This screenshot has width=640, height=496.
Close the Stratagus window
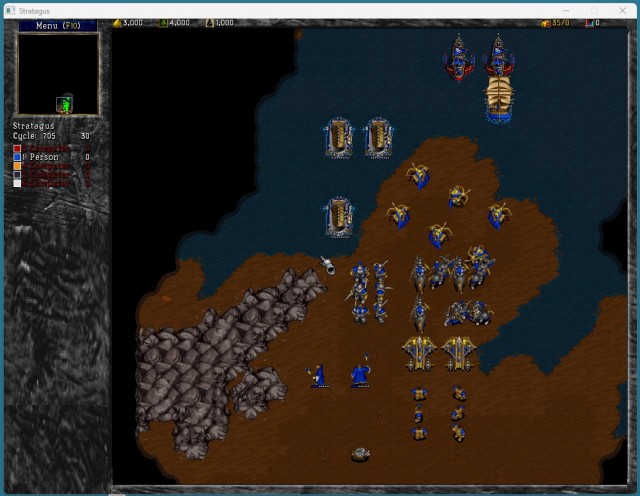click(622, 11)
